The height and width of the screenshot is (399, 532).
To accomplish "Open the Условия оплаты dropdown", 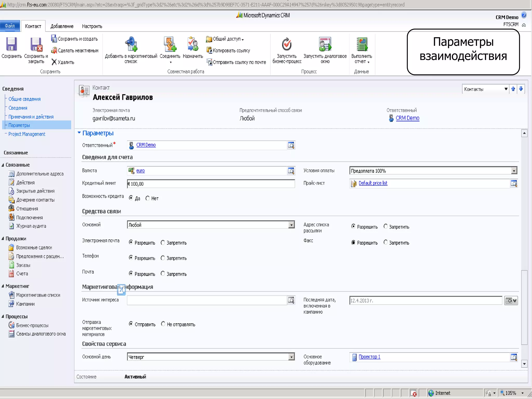I will pyautogui.click(x=514, y=171).
